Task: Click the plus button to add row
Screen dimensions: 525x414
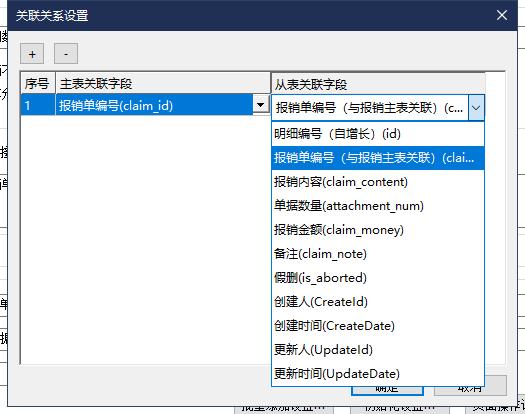Action: tap(32, 54)
